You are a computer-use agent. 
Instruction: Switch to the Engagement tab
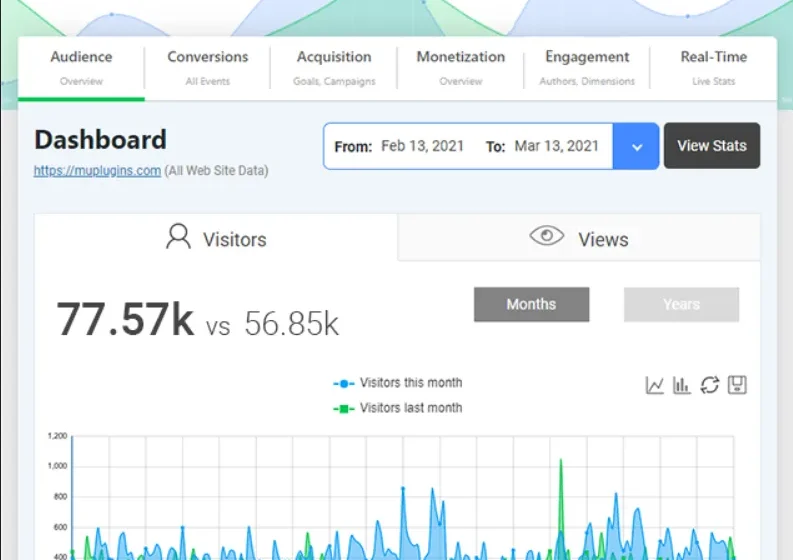point(587,68)
